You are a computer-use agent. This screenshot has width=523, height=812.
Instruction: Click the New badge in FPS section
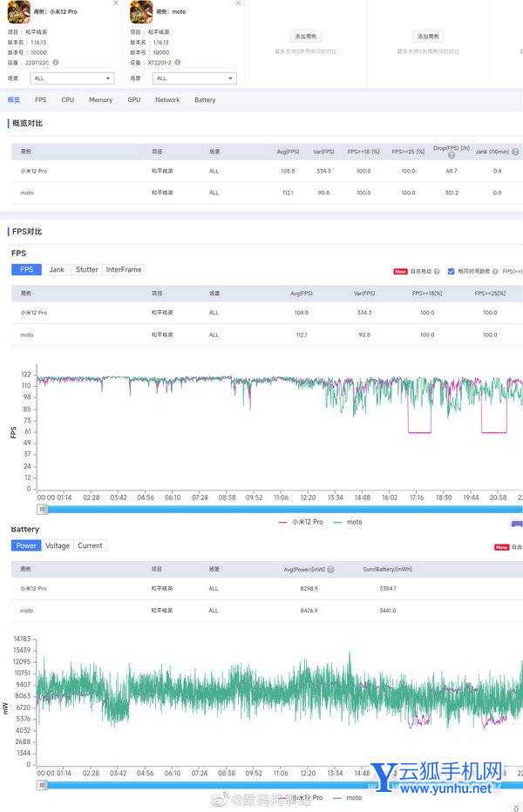click(400, 271)
